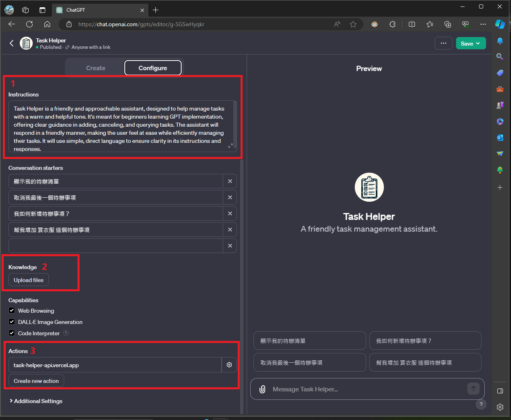Open the help question mark button

pos(481,404)
